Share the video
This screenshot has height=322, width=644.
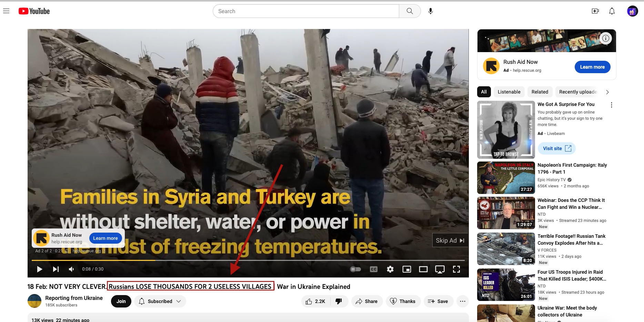[x=367, y=301]
